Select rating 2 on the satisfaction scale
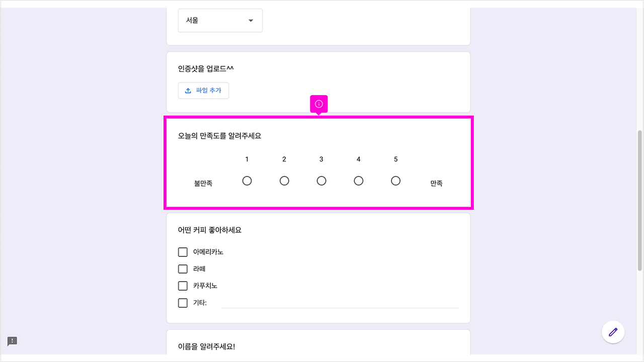The width and height of the screenshot is (644, 362). pos(284,180)
